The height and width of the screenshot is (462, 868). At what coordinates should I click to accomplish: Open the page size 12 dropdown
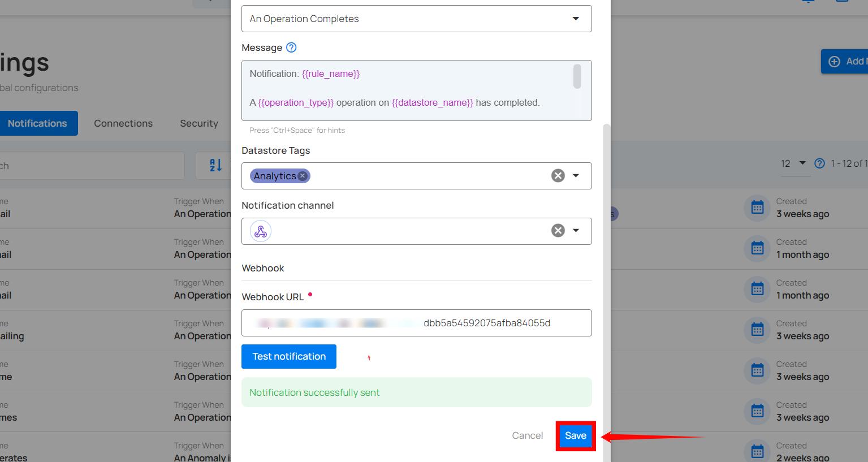pyautogui.click(x=794, y=163)
